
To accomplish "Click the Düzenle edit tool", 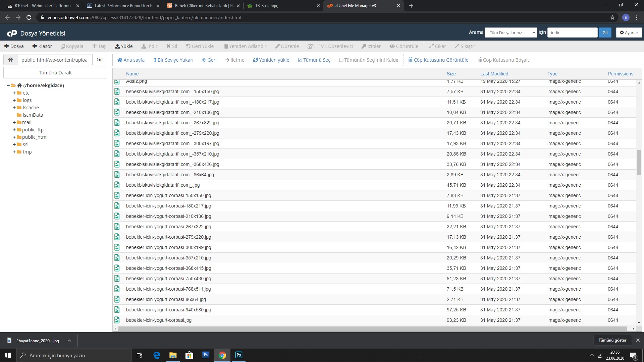I will (x=287, y=46).
